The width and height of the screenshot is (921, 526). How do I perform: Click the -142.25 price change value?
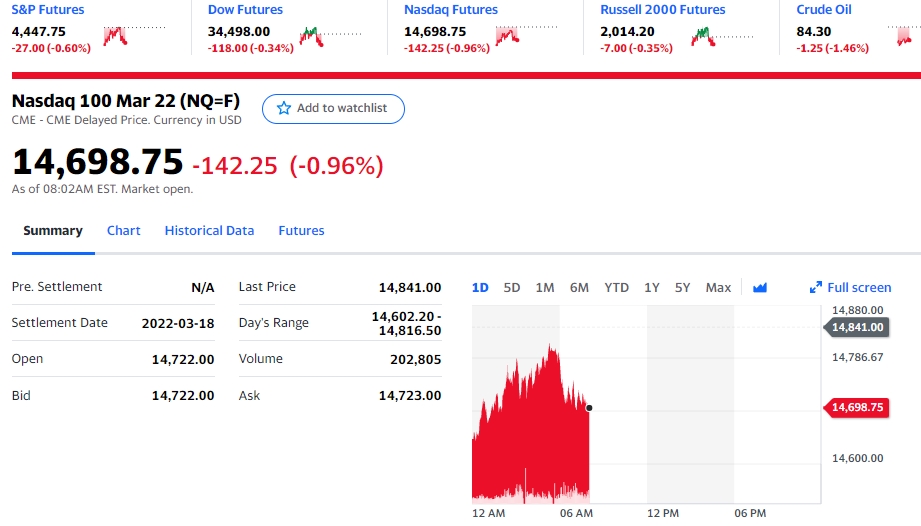(x=235, y=166)
